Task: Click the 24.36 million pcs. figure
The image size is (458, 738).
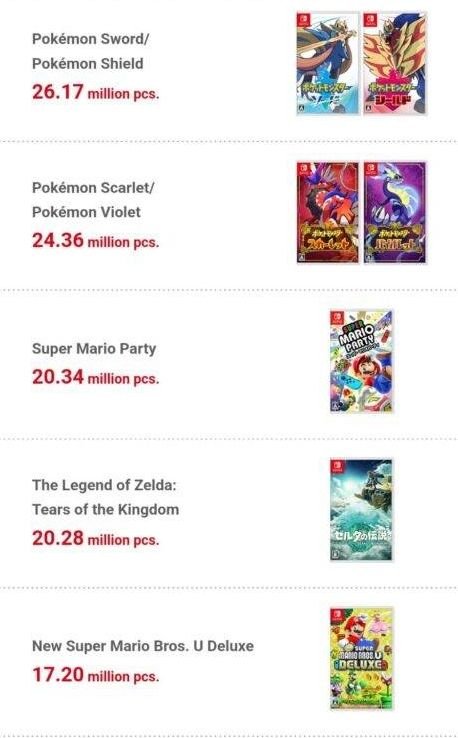Action: (96, 241)
